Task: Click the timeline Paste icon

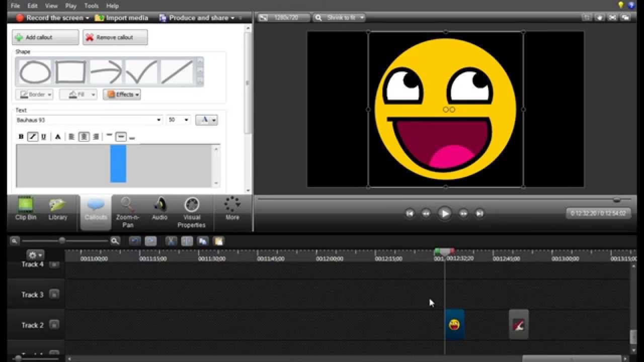Action: pyautogui.click(x=218, y=241)
